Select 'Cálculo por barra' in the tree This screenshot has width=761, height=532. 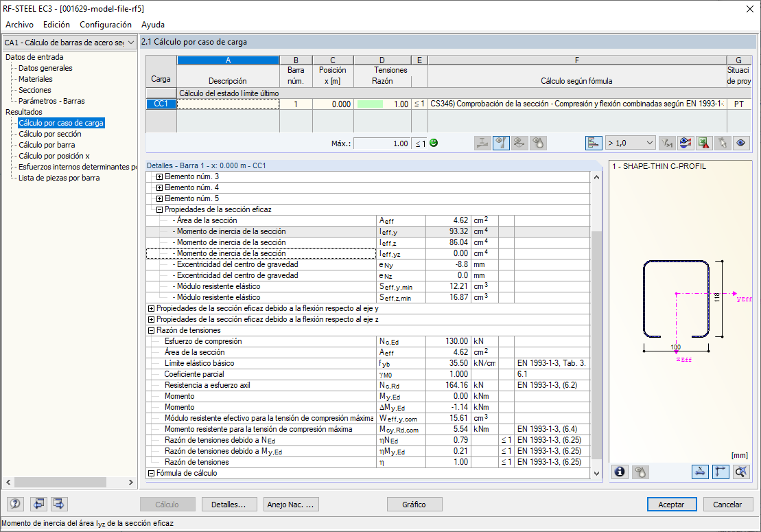47,145
